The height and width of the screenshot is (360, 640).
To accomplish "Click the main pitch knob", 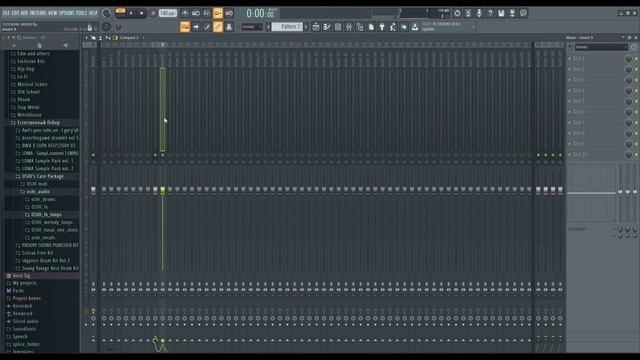I will (107, 27).
